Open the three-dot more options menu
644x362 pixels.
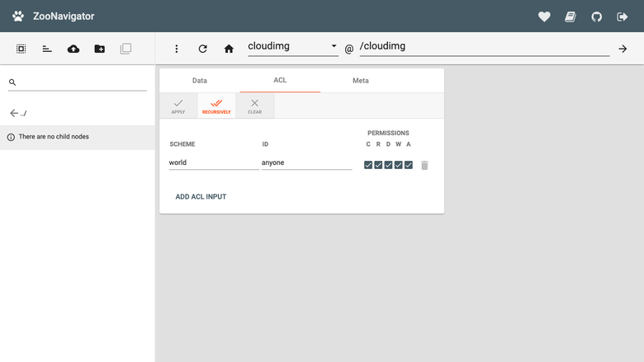177,49
